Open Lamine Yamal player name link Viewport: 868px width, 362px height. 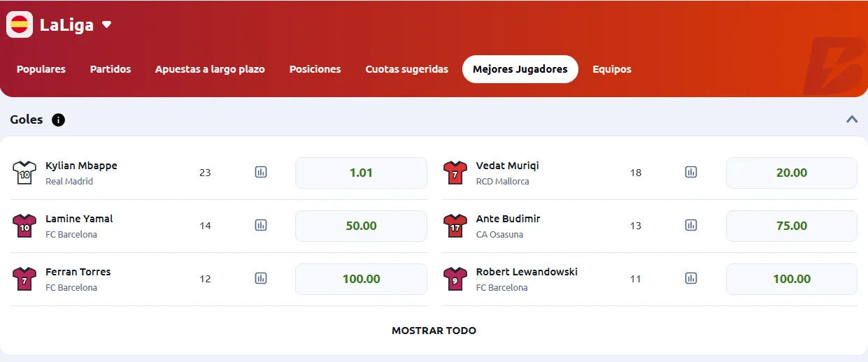pos(79,219)
